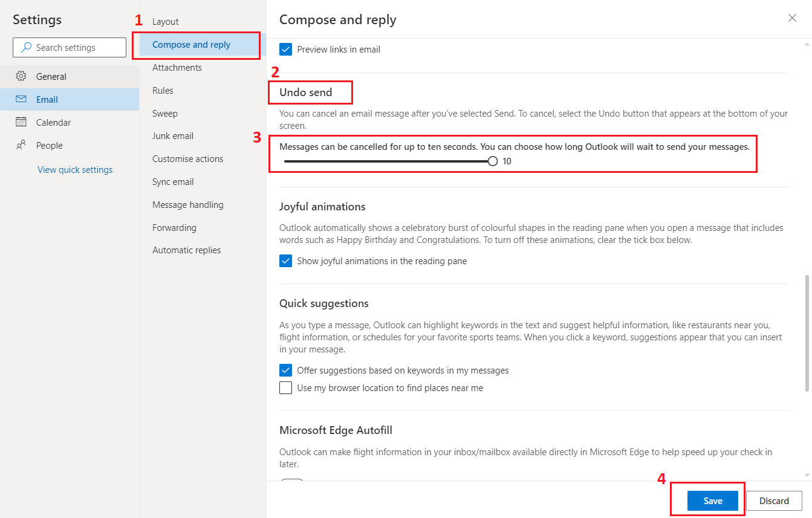The height and width of the screenshot is (518, 812).
Task: Uncheck Show joyful animations in the reading pane
Action: coord(285,261)
